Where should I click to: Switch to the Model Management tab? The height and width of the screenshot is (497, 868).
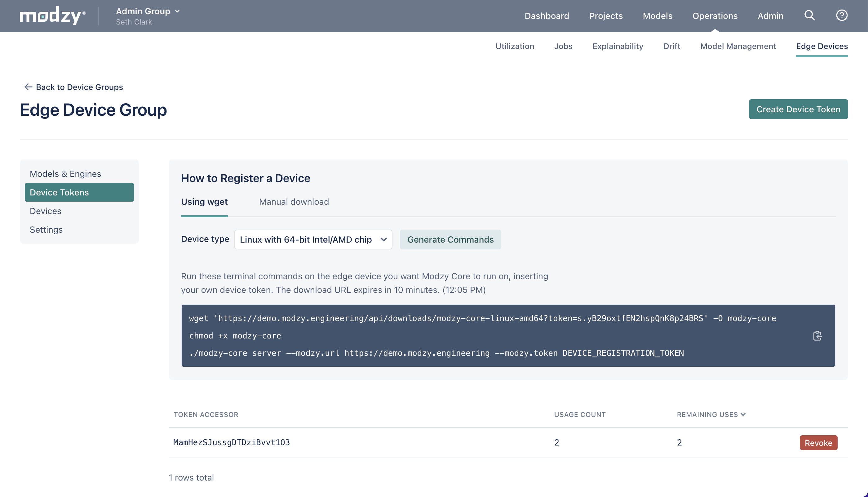pyautogui.click(x=738, y=46)
